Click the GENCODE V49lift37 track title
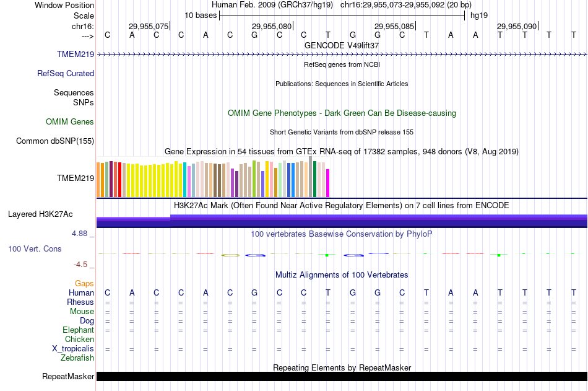The image size is (588, 391). tap(342, 45)
